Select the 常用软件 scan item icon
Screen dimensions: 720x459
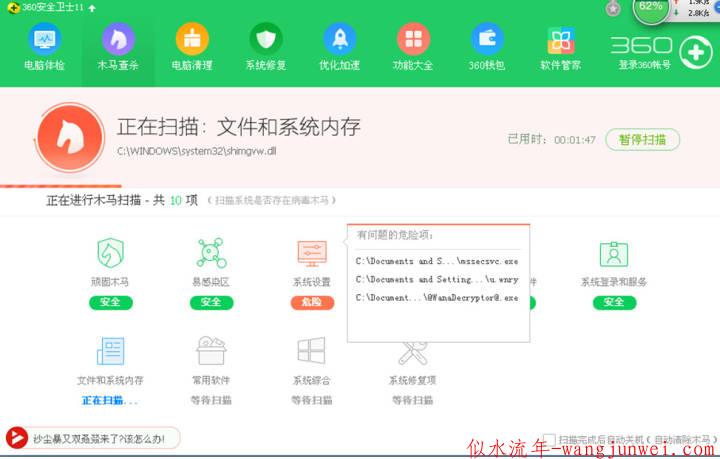[x=211, y=350]
